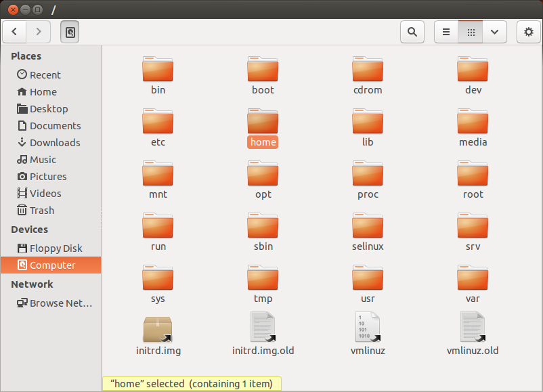Select the etc folder icon
Image resolution: width=543 pixels, height=392 pixels.
coord(158,121)
